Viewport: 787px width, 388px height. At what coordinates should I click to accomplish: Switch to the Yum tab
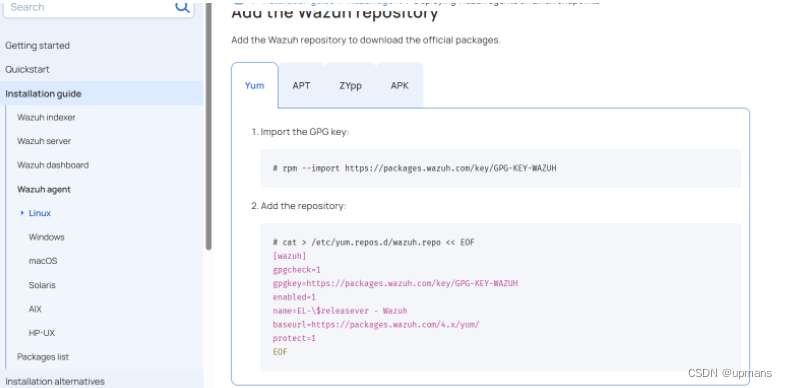tap(254, 85)
